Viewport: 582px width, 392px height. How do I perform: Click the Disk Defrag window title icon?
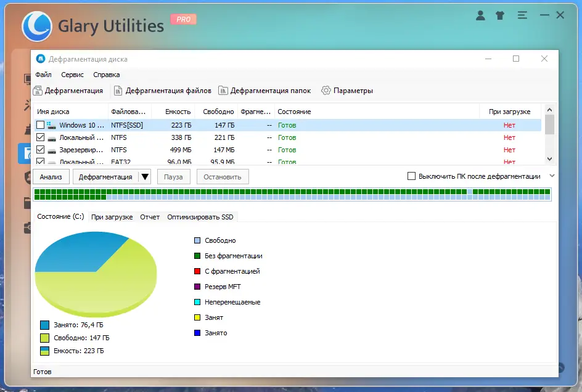pyautogui.click(x=41, y=59)
